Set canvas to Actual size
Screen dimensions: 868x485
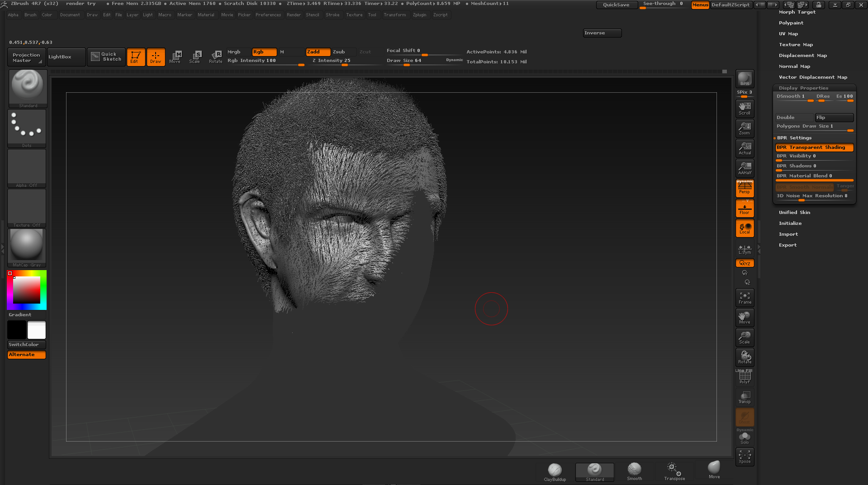(745, 148)
